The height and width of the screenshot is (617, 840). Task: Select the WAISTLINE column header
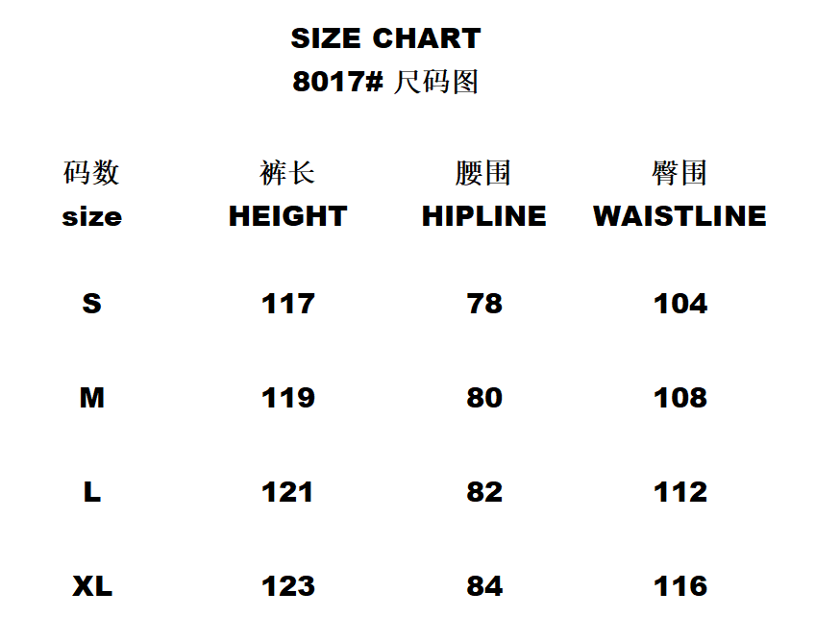tap(679, 216)
